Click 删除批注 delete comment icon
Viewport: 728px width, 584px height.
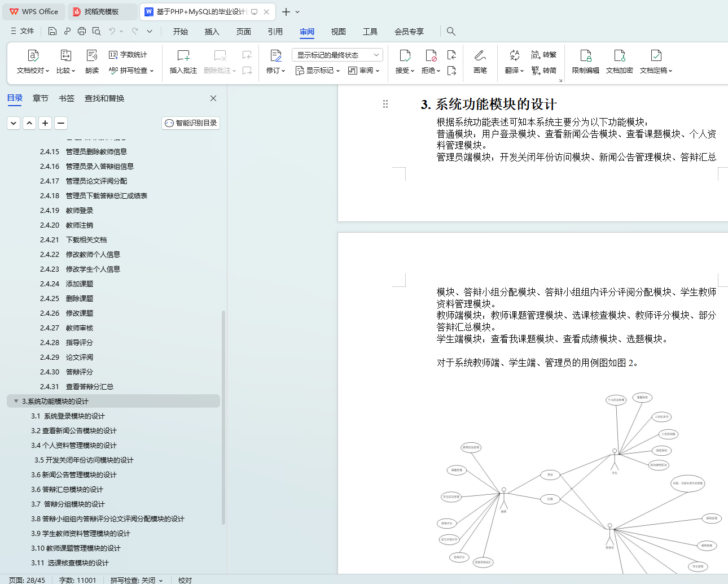tap(220, 55)
